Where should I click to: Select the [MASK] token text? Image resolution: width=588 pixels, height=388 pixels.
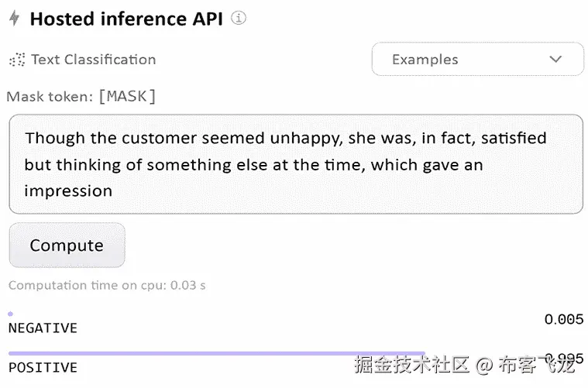[127, 96]
